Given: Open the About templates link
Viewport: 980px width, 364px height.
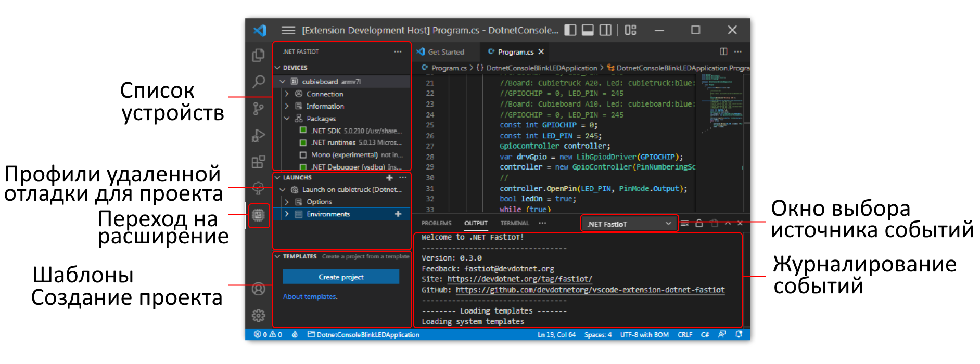Looking at the screenshot, I should pos(310,296).
